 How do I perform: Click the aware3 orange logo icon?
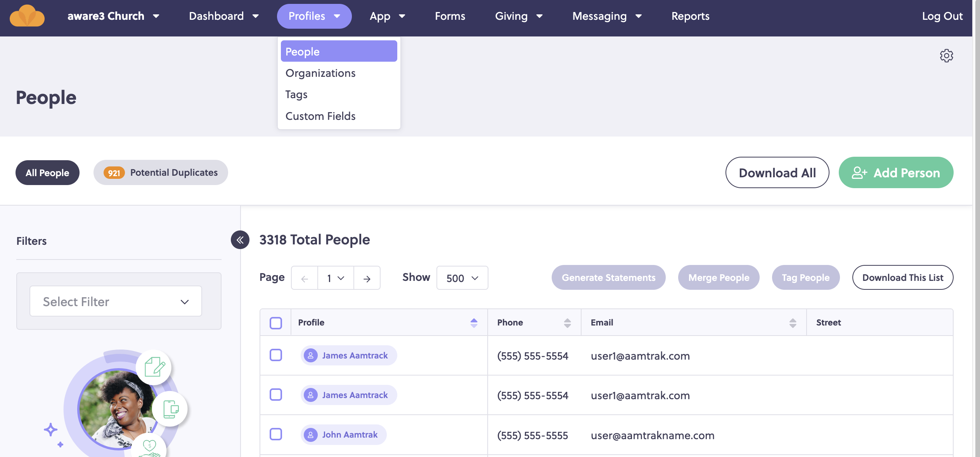pos(27,16)
